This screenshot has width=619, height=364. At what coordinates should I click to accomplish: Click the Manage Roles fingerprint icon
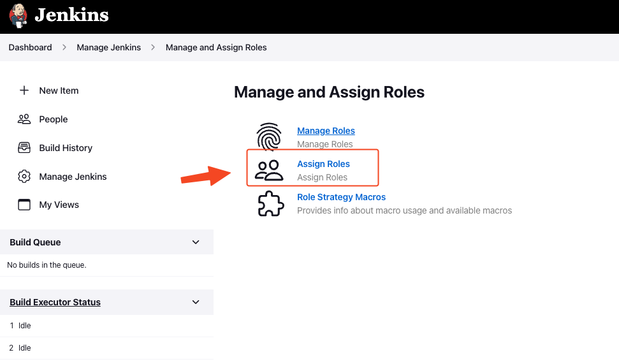(x=269, y=136)
